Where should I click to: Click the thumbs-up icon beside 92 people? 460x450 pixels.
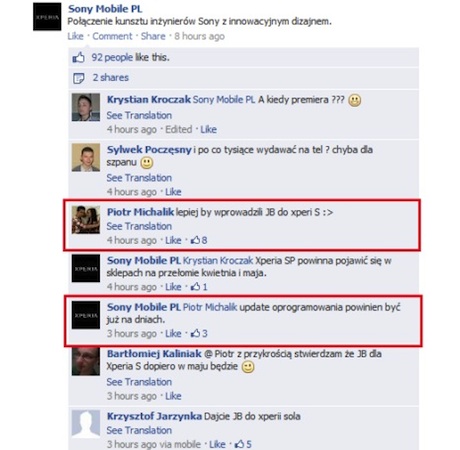(x=79, y=58)
